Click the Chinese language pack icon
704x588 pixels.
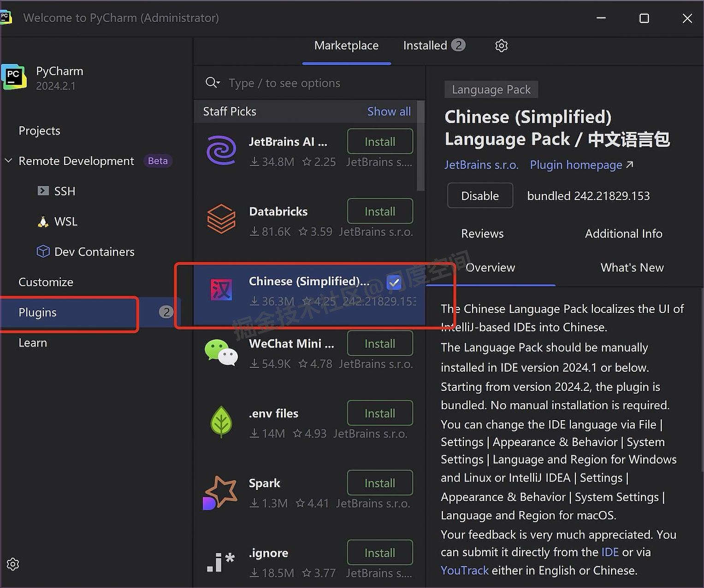pos(221,290)
